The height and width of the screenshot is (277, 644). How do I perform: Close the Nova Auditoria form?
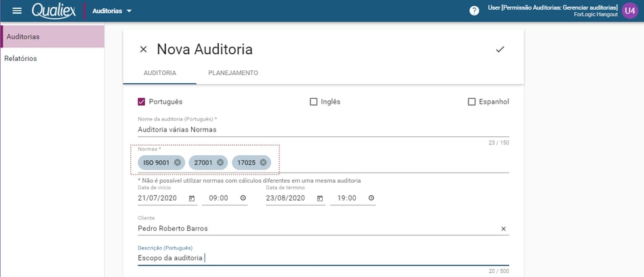(143, 49)
